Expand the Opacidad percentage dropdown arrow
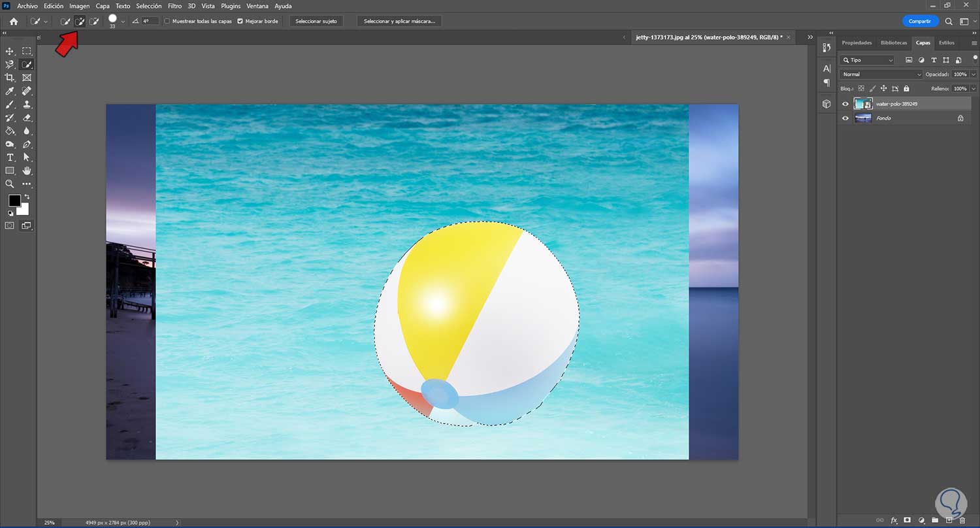Screen dimensions: 980x528 (973, 74)
